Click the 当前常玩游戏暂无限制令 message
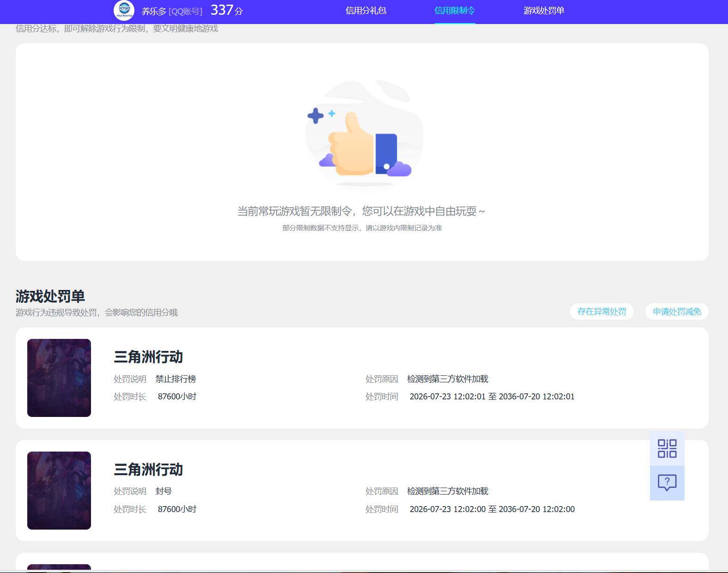The image size is (728, 573). (361, 211)
